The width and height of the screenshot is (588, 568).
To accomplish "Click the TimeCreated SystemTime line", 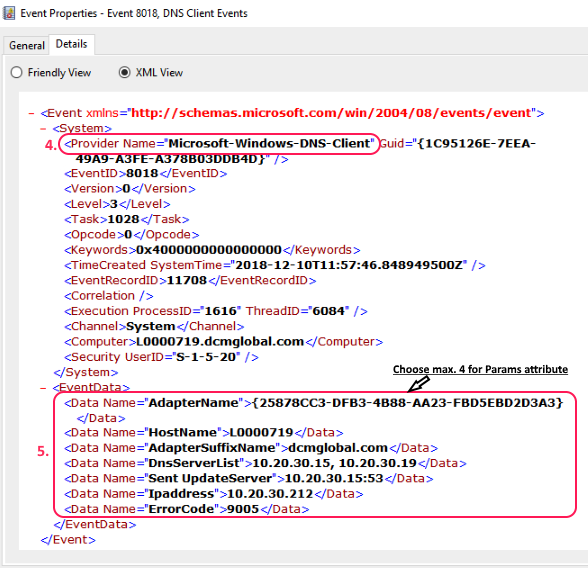I will [274, 265].
